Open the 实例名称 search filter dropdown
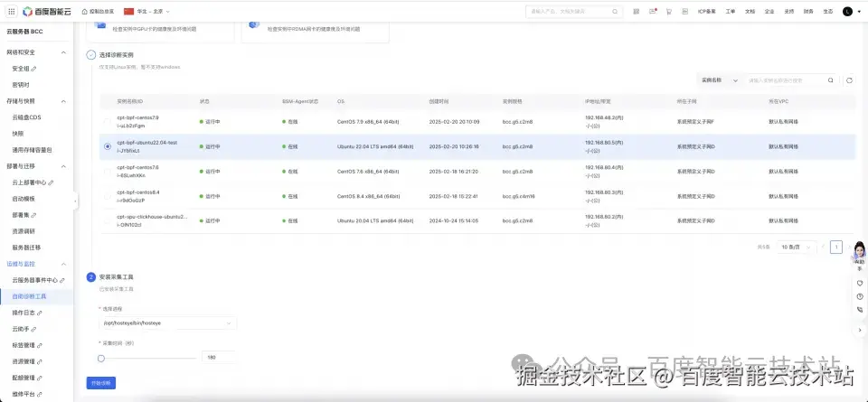868x402 pixels. point(720,80)
